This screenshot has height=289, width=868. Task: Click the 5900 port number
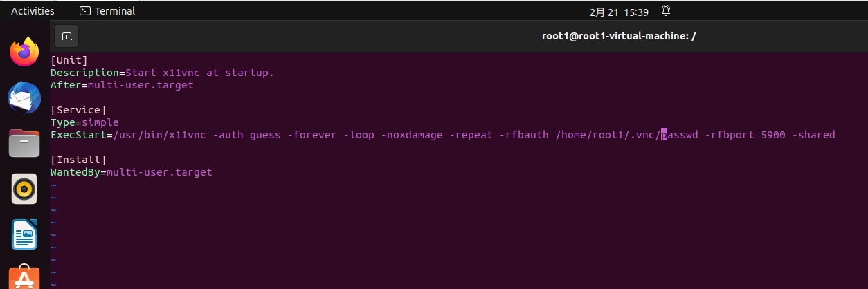pyautogui.click(x=772, y=135)
